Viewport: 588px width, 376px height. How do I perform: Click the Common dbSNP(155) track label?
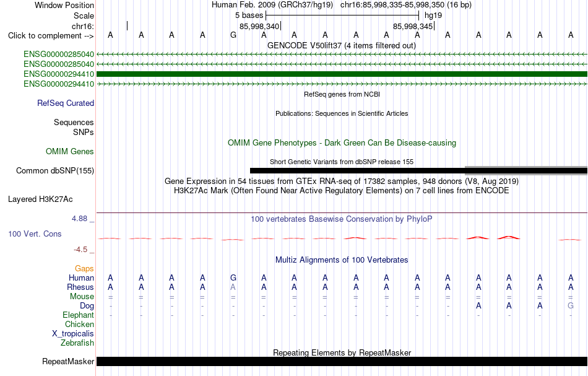(55, 171)
